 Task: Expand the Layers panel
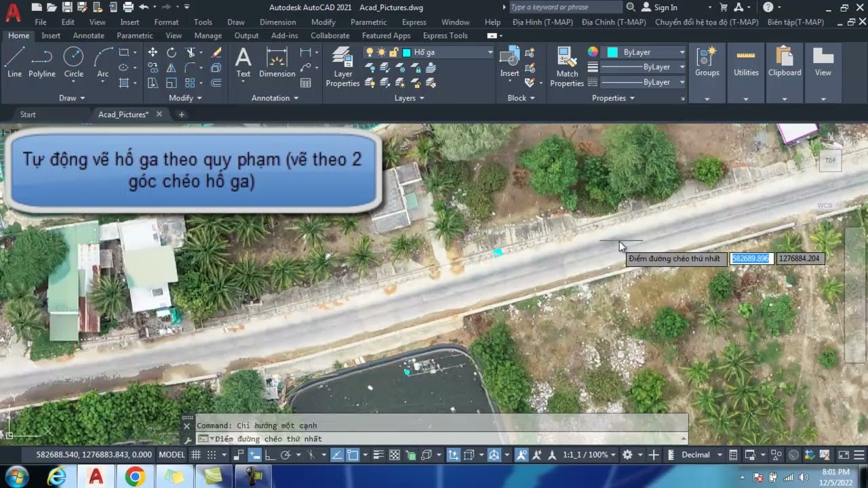tap(410, 98)
